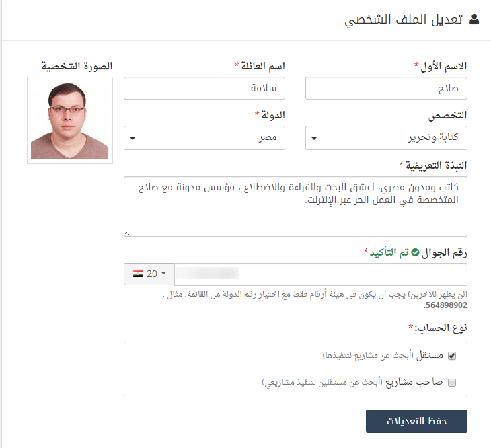The image size is (491, 448).
Task: Toggle the freelancer (مستقل) account checkbox
Action: click(452, 356)
